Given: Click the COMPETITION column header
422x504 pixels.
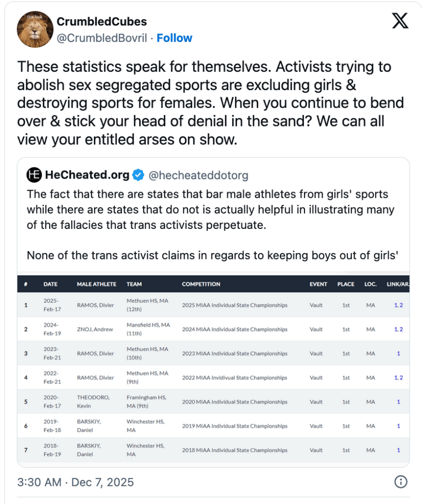Looking at the screenshot, I should click(201, 284).
